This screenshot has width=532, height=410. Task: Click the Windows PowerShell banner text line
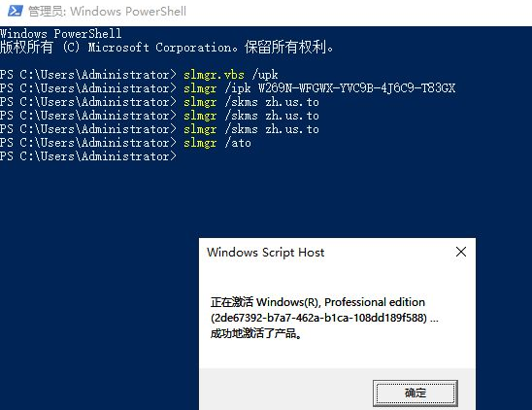click(x=61, y=34)
